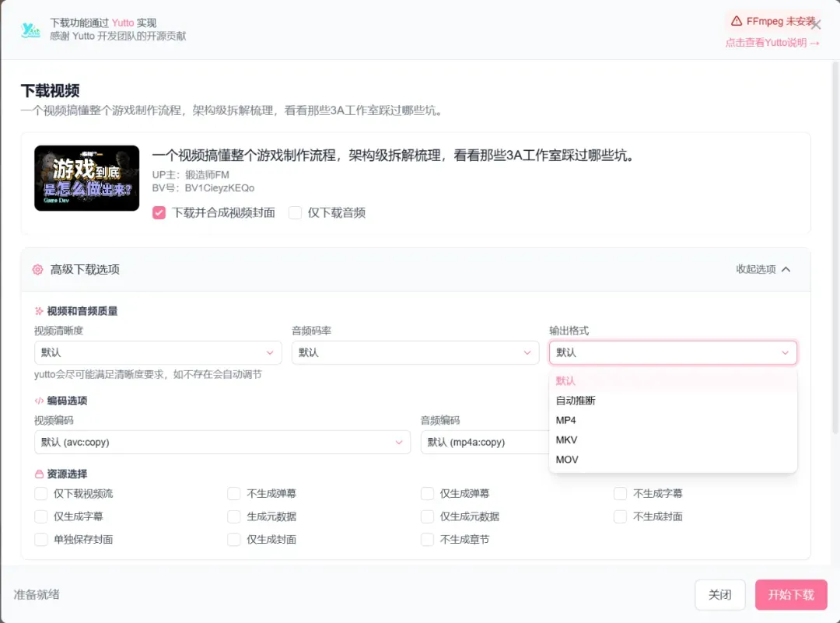Screen dimensions: 840x623
Task: Click the 高级下载选项 gear icon
Action: [x=37, y=269]
